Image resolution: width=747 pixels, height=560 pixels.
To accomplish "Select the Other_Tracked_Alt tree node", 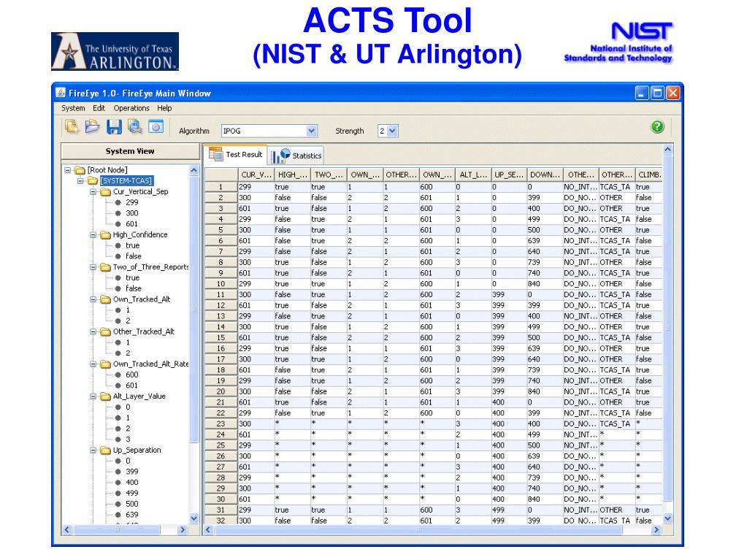I will pyautogui.click(x=143, y=331).
